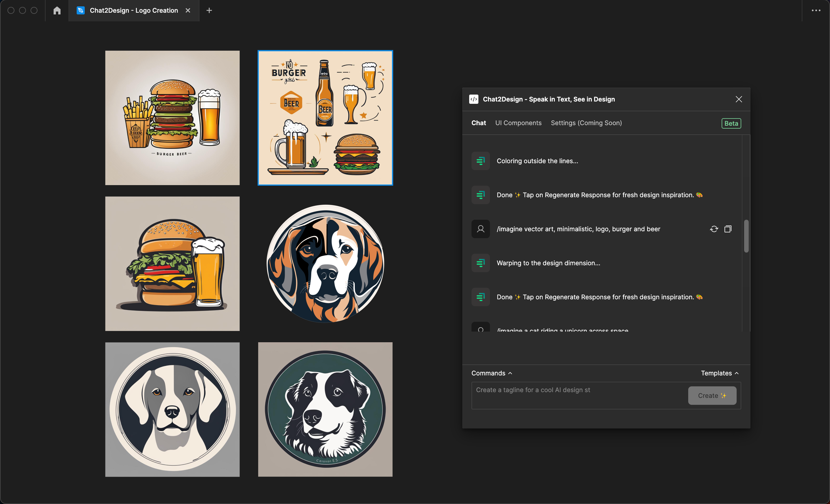The height and width of the screenshot is (504, 830).
Task: Open Settings (Coming Soon) tab
Action: 586,123
